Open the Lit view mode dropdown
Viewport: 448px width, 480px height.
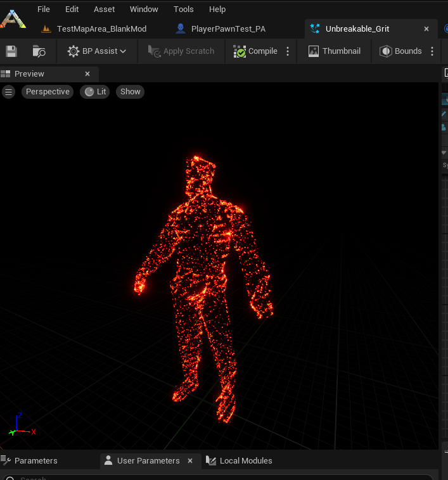tap(94, 92)
